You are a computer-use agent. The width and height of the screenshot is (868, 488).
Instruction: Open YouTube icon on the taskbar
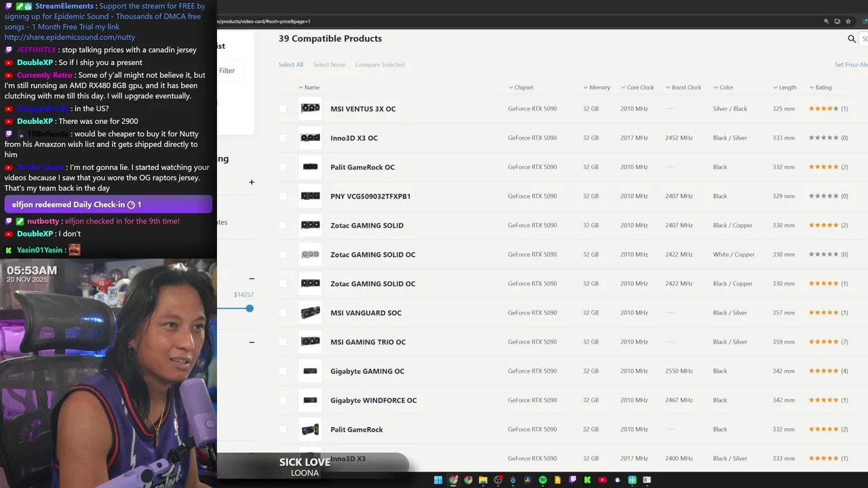click(602, 480)
